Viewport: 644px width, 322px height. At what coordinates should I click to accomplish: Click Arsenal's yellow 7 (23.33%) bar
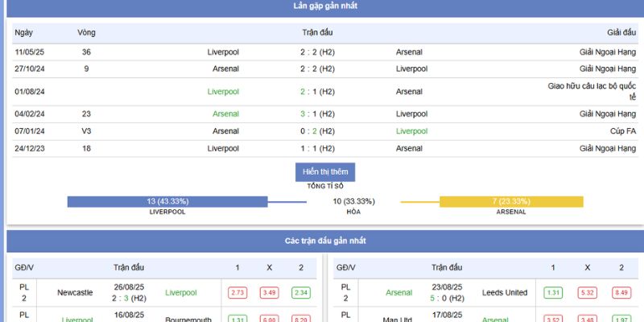coord(509,201)
